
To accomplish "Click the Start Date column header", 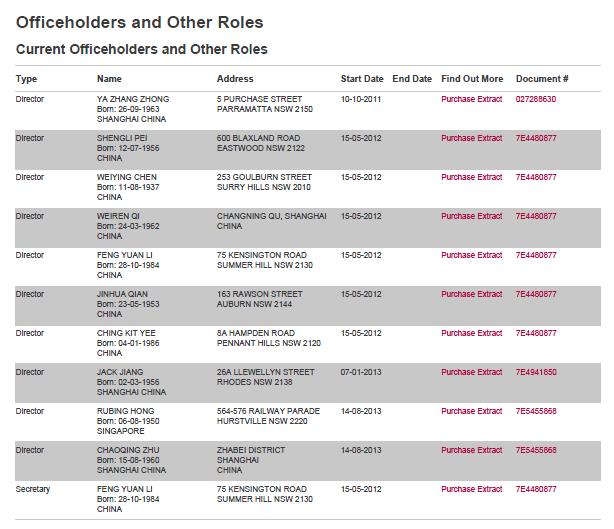I will pyautogui.click(x=361, y=79).
